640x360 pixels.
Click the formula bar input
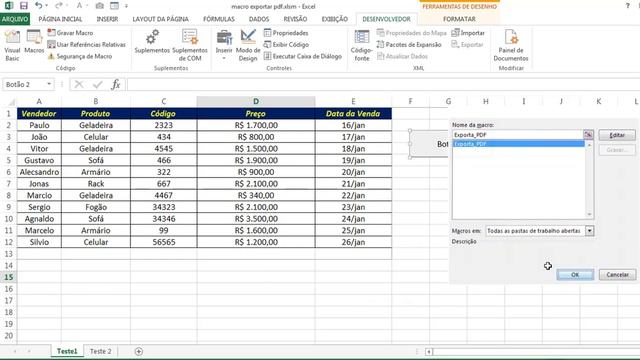383,84
